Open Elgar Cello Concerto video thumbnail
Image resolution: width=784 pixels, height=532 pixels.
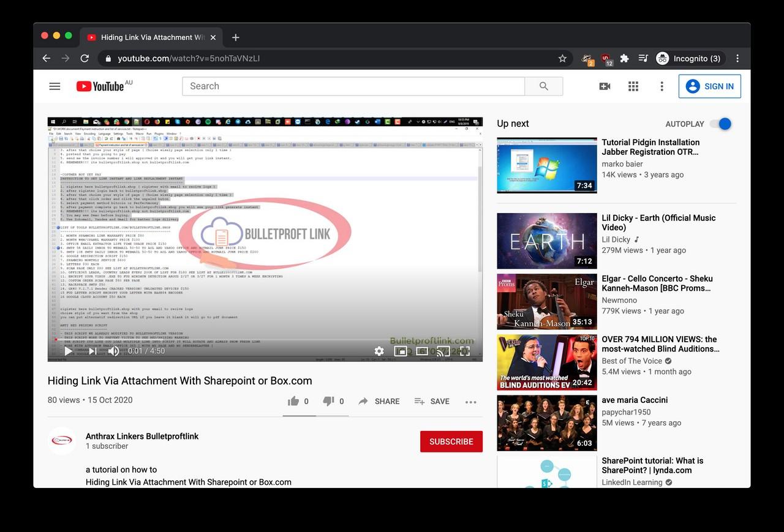547,301
